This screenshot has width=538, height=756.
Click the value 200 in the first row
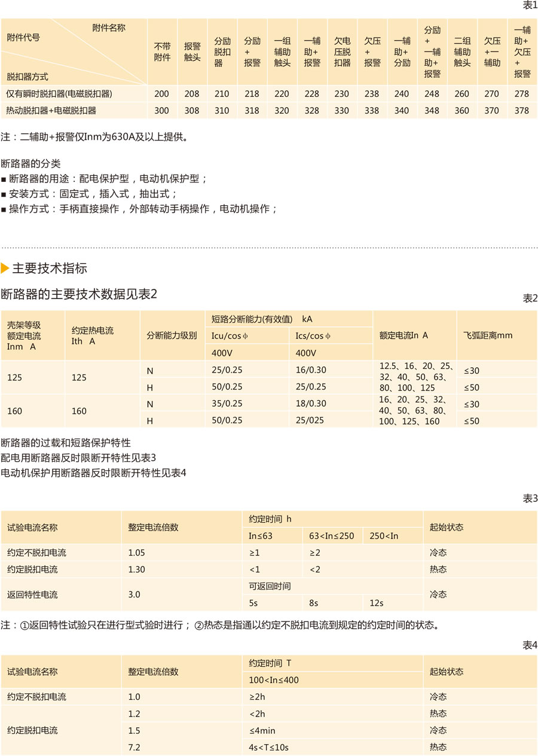tap(162, 94)
